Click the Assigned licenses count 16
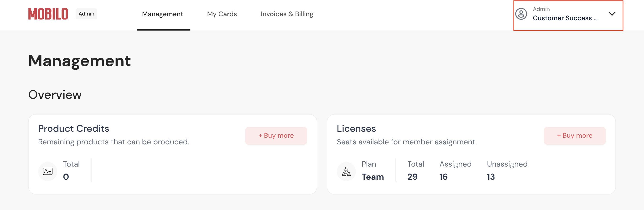644x210 pixels. pos(443,177)
